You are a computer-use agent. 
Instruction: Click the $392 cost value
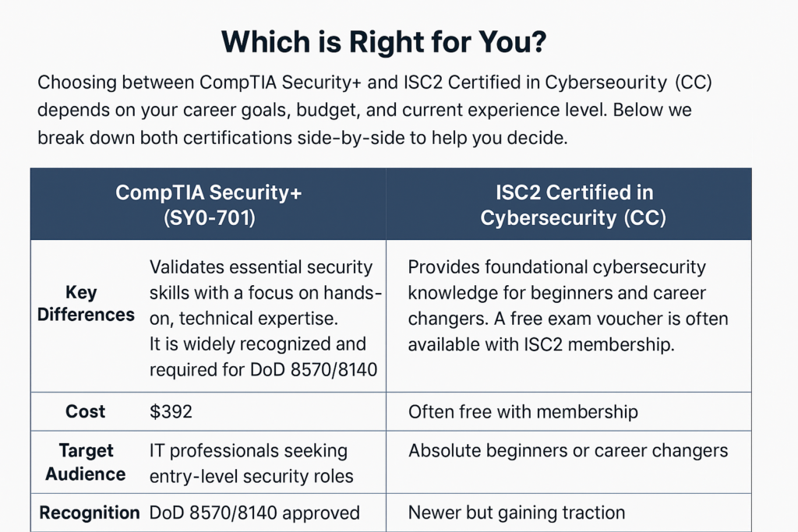pyautogui.click(x=171, y=411)
